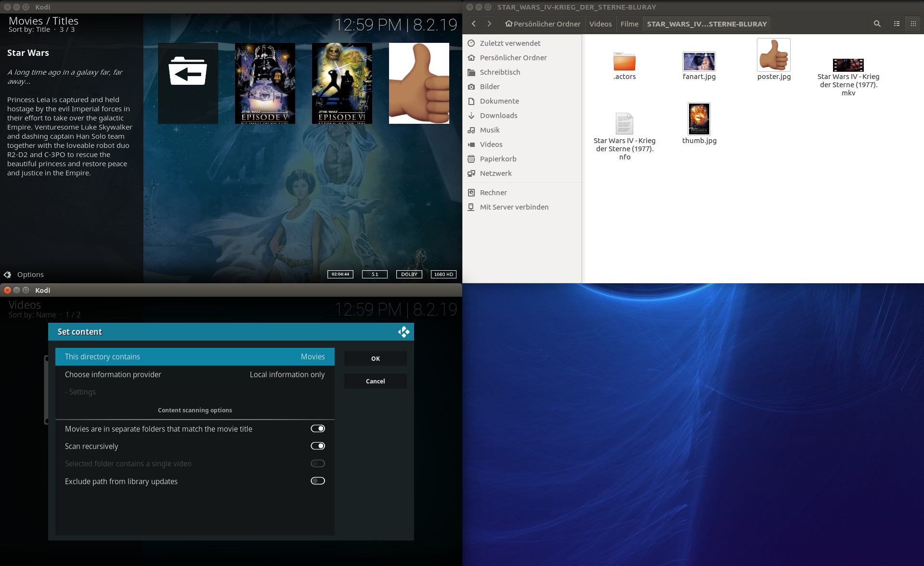Click the 'Star Wars' movie title heading
This screenshot has width=924, height=566.
click(28, 53)
